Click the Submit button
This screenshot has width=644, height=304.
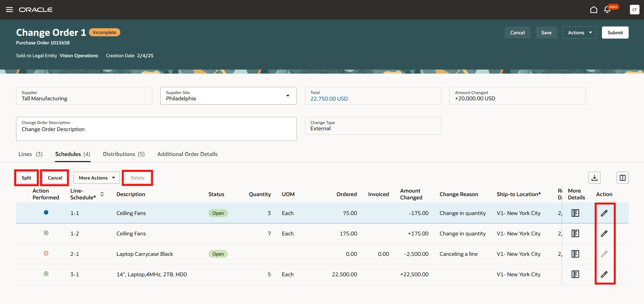615,33
